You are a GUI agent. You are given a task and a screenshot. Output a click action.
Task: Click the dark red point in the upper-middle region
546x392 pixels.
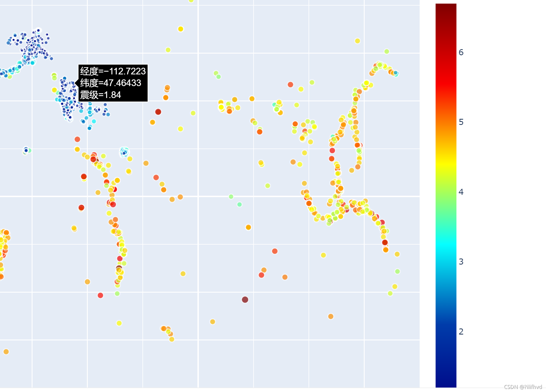point(158,112)
